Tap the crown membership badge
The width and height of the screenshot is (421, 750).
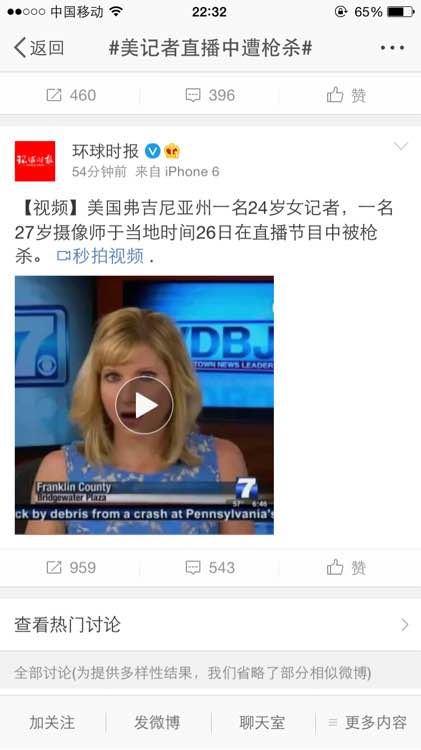(x=172, y=151)
